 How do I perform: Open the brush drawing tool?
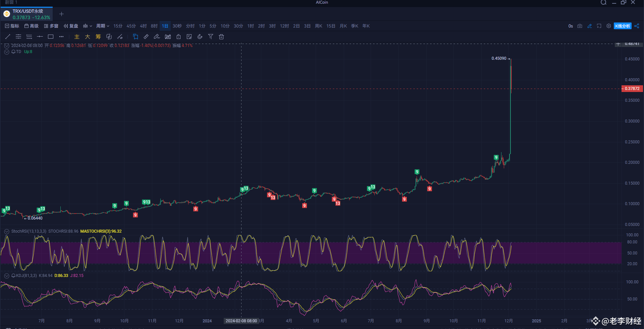pos(157,37)
